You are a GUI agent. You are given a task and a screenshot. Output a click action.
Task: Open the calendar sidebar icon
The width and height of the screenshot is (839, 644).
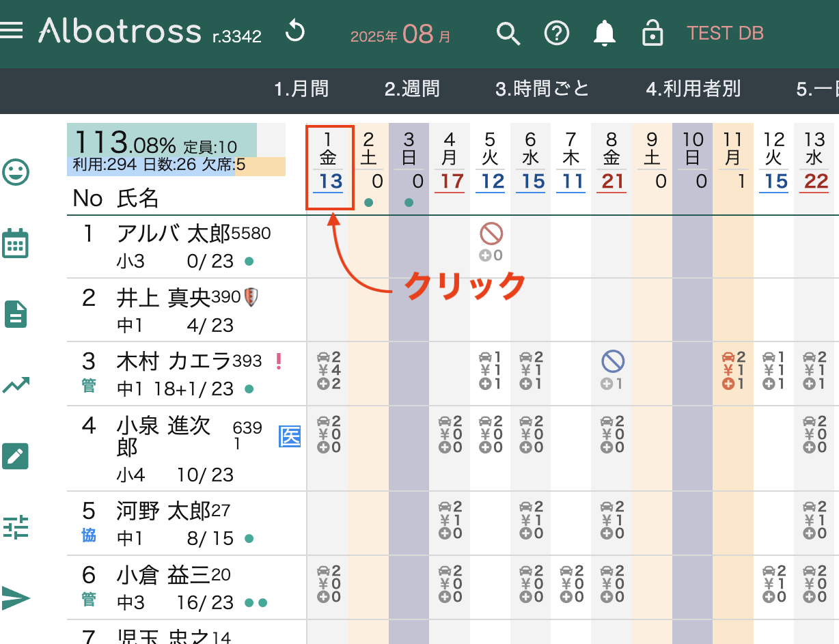(x=15, y=244)
